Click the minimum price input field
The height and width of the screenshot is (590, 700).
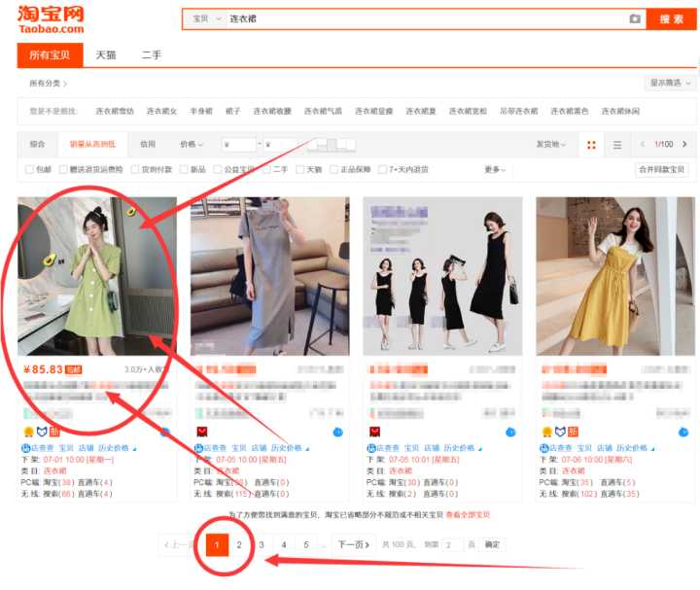click(239, 145)
